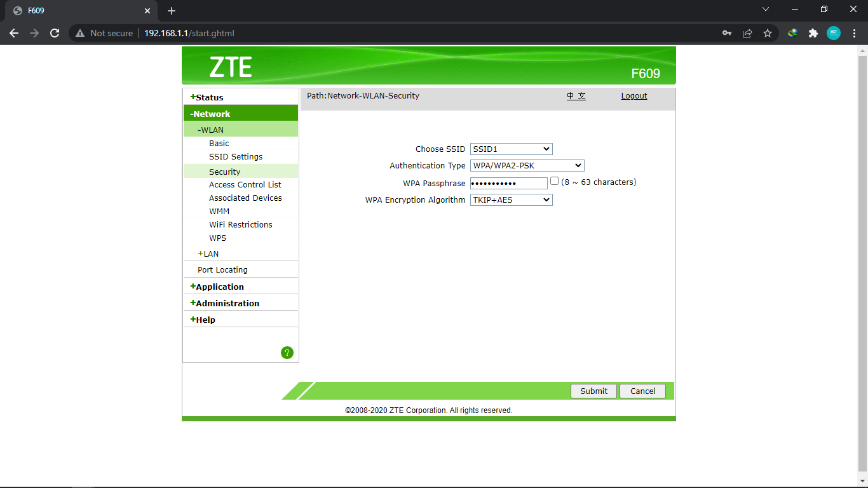Reload the router page
Screen dimensions: 868x488
pyautogui.click(x=55, y=33)
